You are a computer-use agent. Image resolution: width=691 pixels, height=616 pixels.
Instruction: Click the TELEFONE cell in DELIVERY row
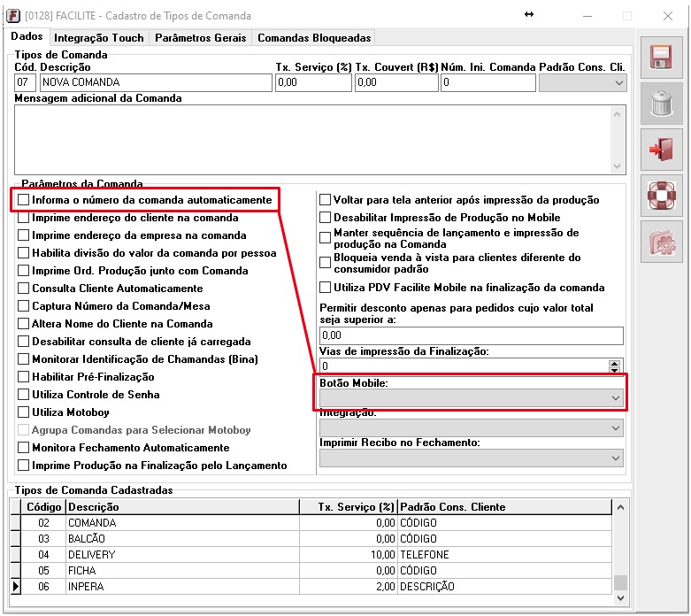click(504, 555)
